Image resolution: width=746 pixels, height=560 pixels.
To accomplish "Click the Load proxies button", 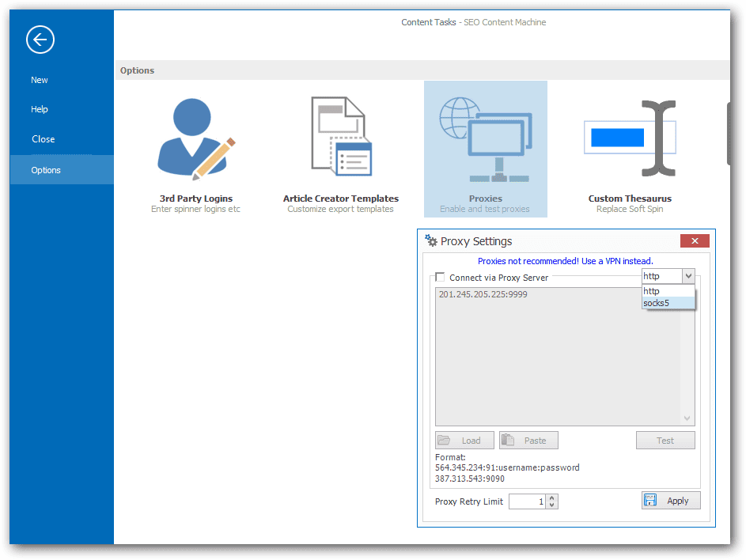I will point(464,440).
